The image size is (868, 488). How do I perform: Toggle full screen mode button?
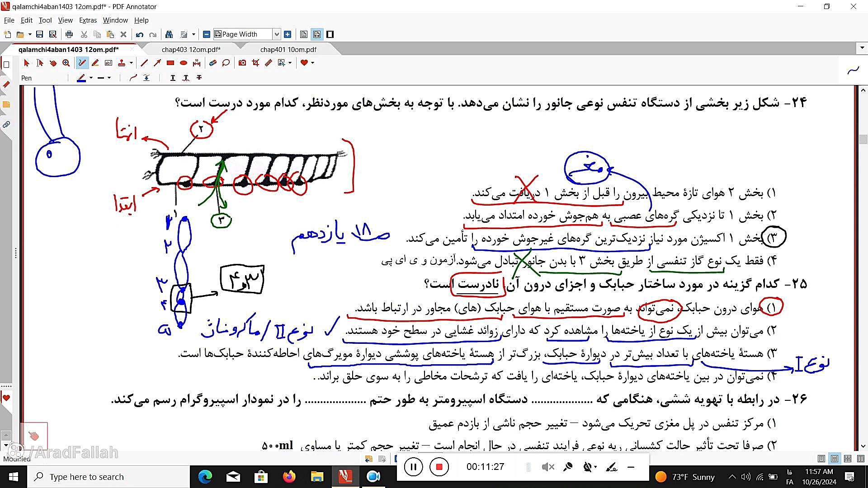330,34
